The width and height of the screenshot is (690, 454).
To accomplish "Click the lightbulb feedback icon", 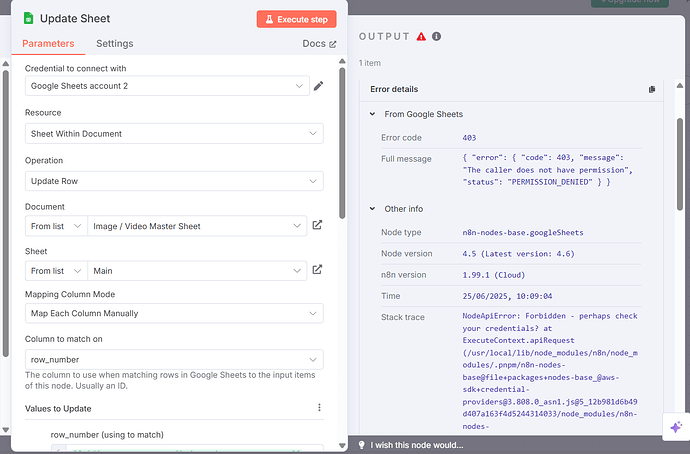I will click(362, 445).
